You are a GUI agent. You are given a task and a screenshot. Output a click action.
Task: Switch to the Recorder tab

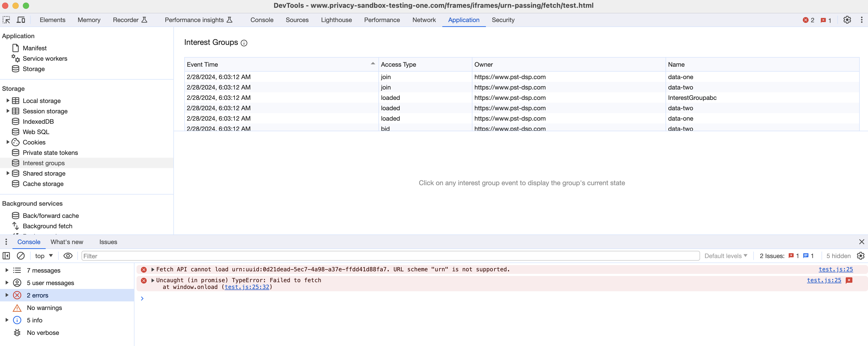130,20
